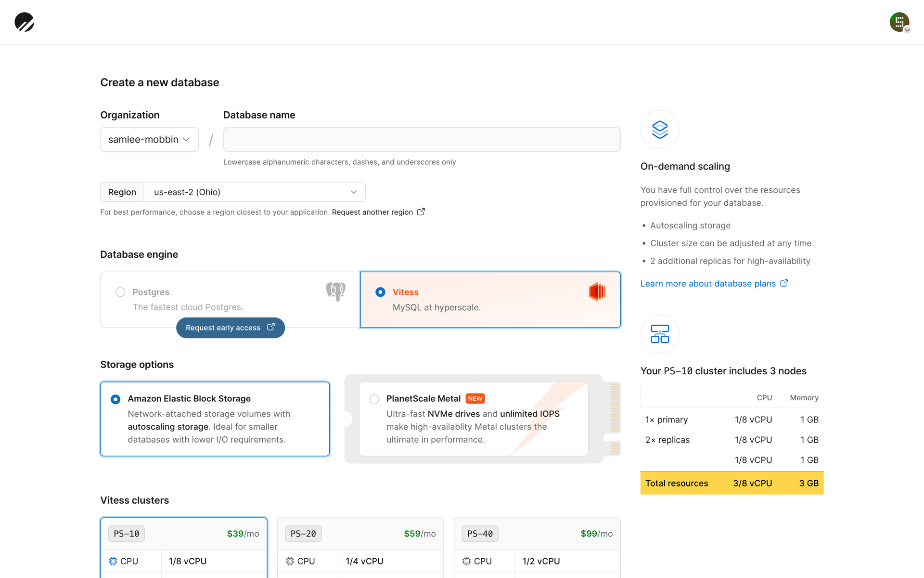Click the Memory column header
The height and width of the screenshot is (578, 924).
pos(804,398)
